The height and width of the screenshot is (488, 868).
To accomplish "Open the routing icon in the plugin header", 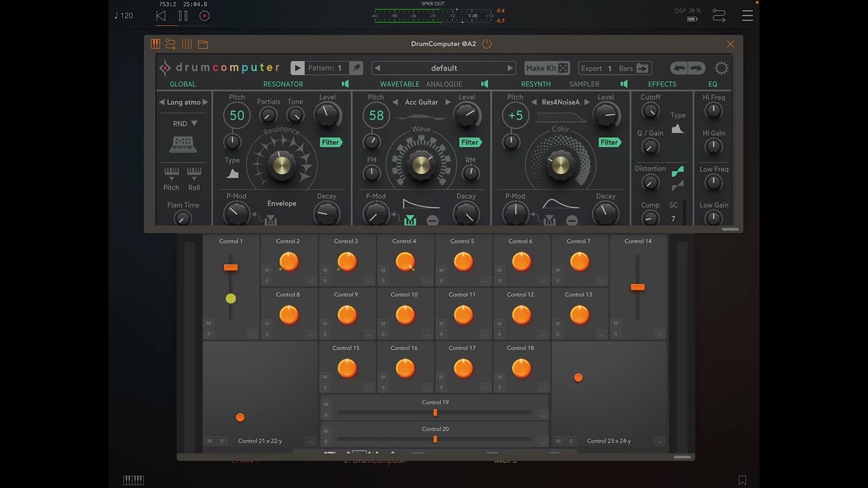I will (171, 44).
